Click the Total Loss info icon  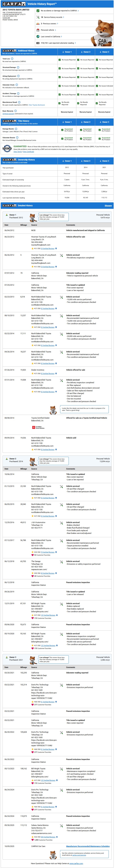[x=12, y=59]
